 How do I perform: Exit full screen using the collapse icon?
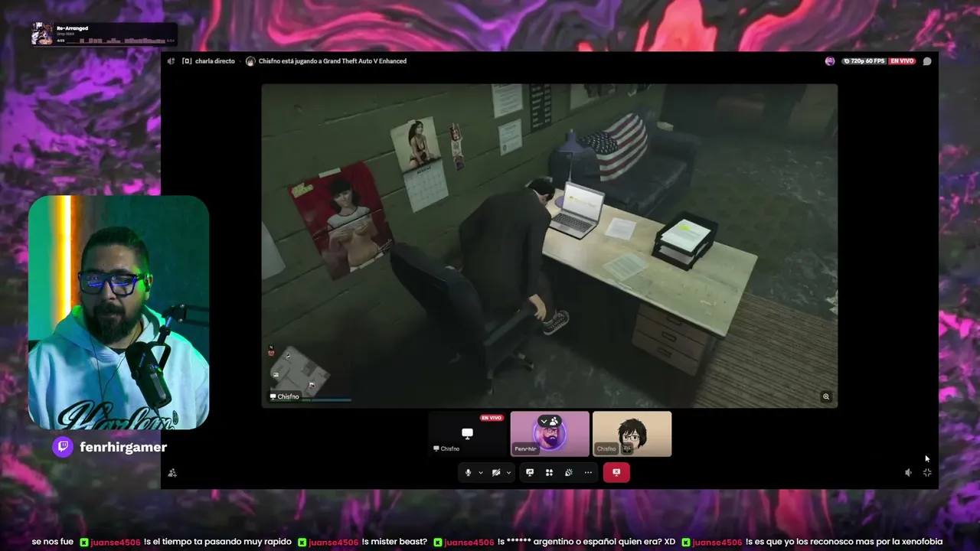point(927,473)
